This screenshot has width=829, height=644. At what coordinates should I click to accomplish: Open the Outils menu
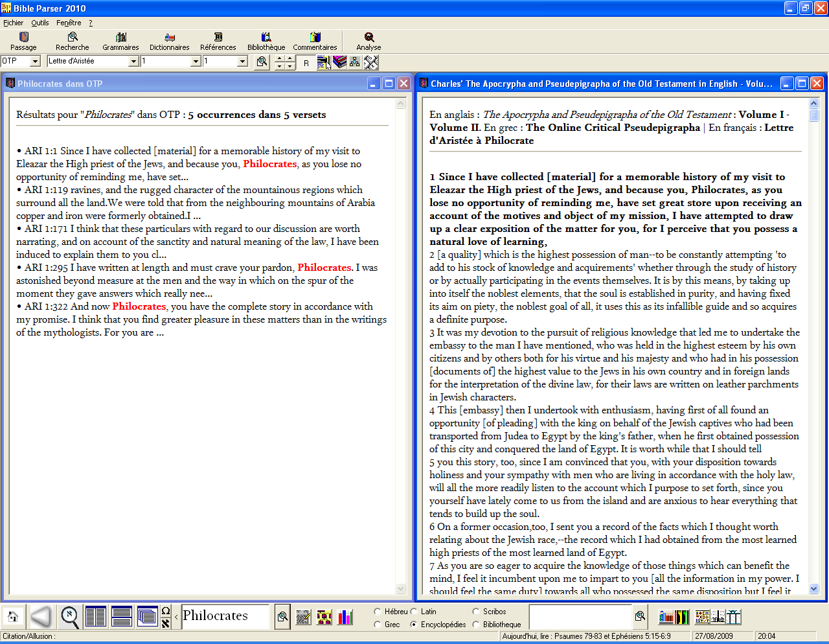click(40, 23)
